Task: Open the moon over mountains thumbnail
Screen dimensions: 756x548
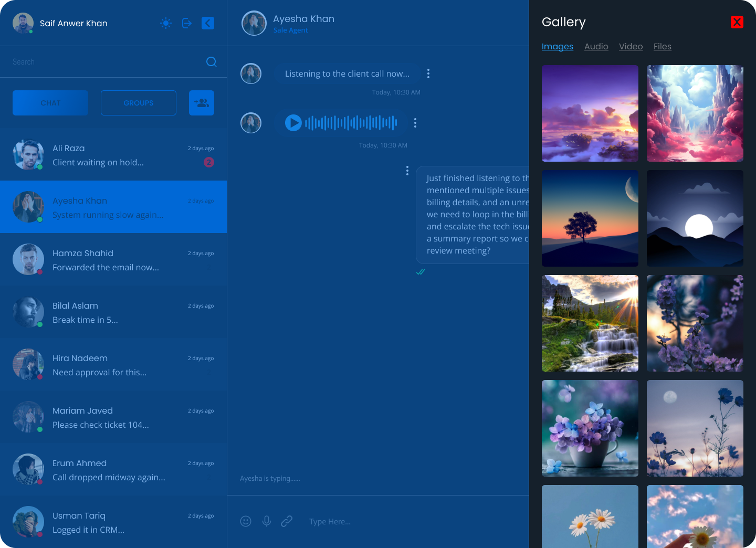Action: tap(695, 218)
